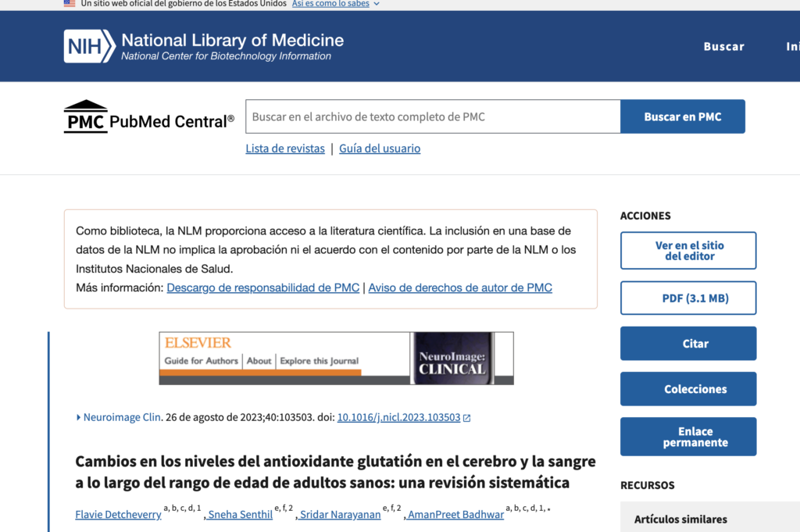Click the Elsevier logo in the banner

pos(198,343)
